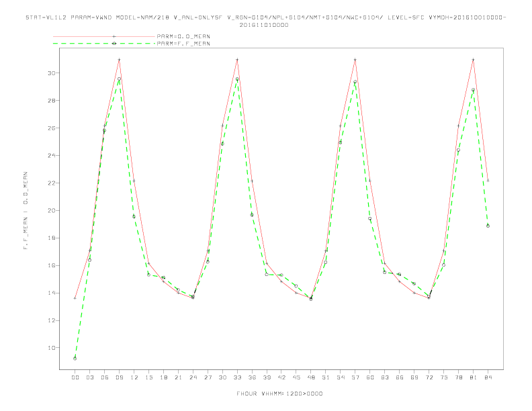
Task: Click the x-axis tick label 63
Action: point(385,377)
